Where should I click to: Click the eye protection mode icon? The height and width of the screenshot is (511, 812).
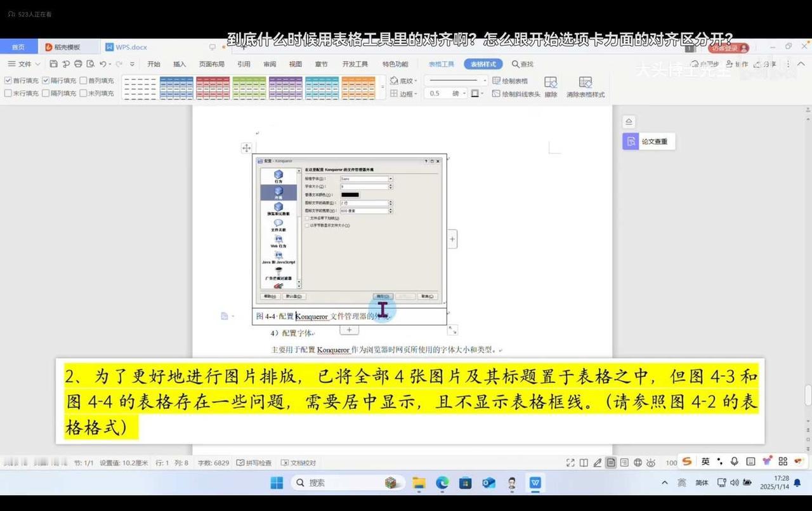tap(651, 463)
